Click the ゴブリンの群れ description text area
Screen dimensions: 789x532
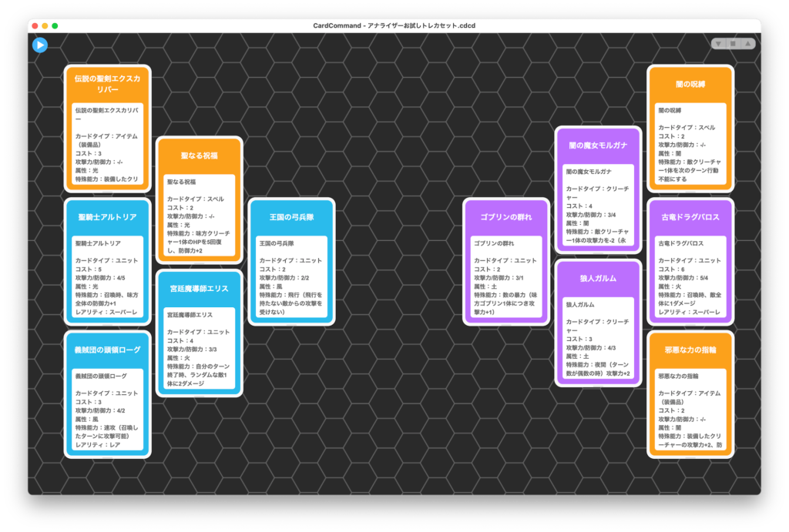506,277
